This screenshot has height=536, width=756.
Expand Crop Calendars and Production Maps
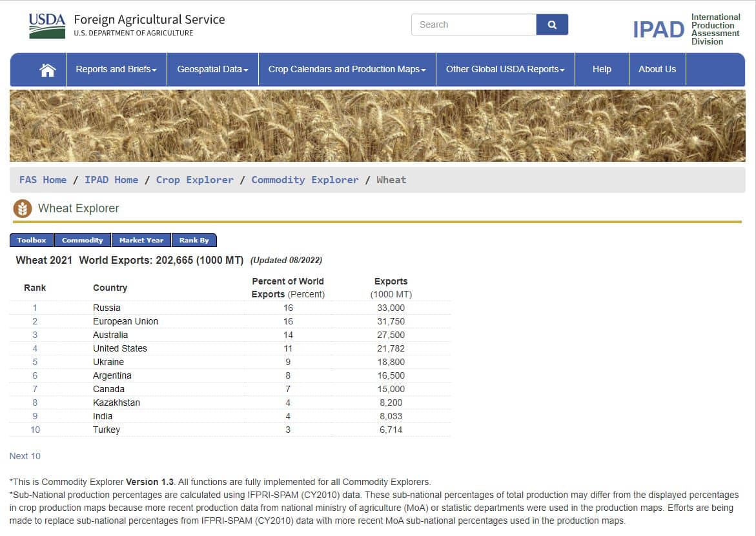(347, 70)
